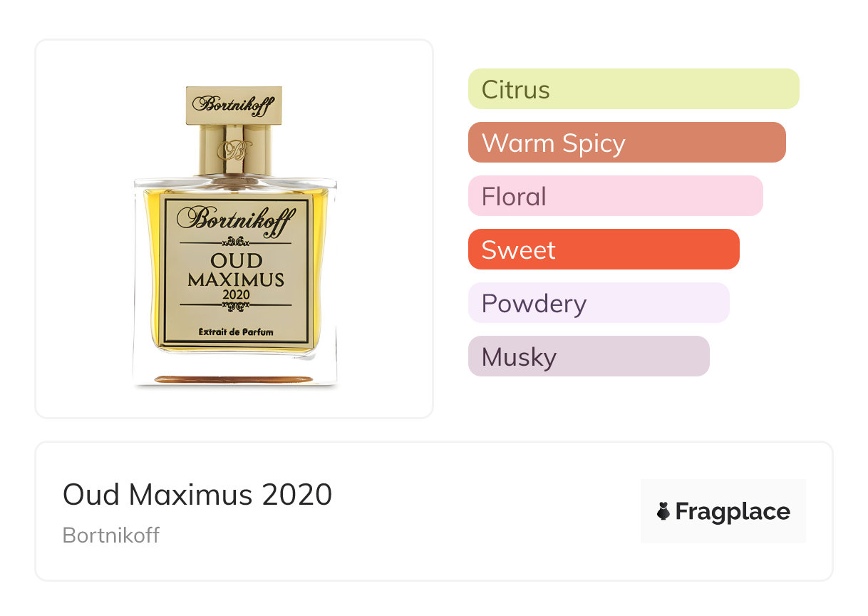The image size is (868, 616).
Task: Pick the Sweet accord bar
Action: coord(604,250)
